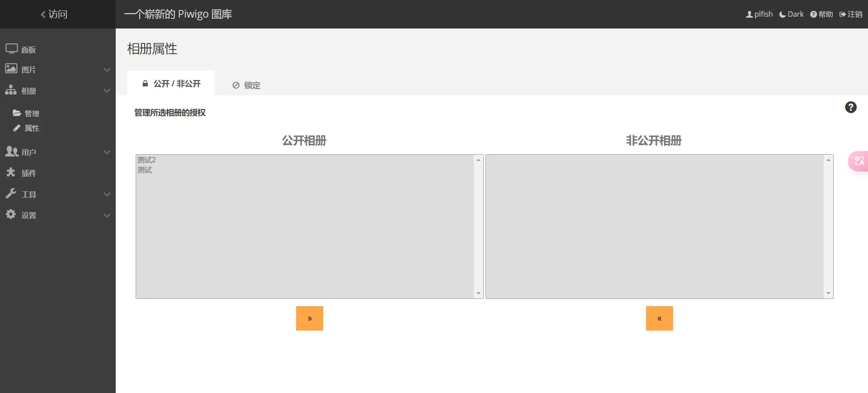Click the 注销 logout link
868x393 pixels.
coord(851,14)
